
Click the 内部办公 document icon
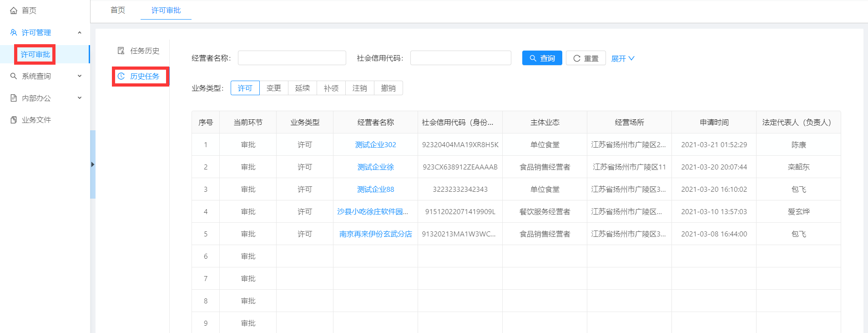pyautogui.click(x=14, y=98)
